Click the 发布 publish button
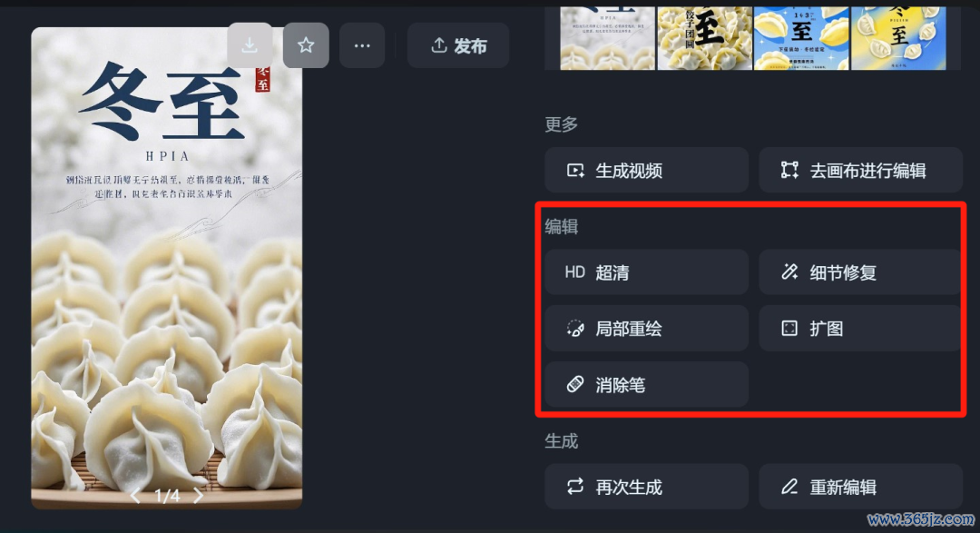The image size is (980, 533). pyautogui.click(x=458, y=45)
